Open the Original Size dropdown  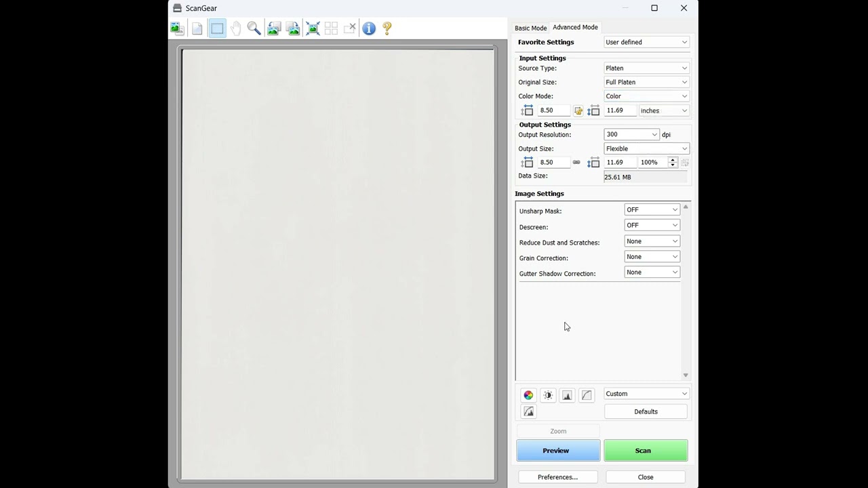[x=646, y=82]
